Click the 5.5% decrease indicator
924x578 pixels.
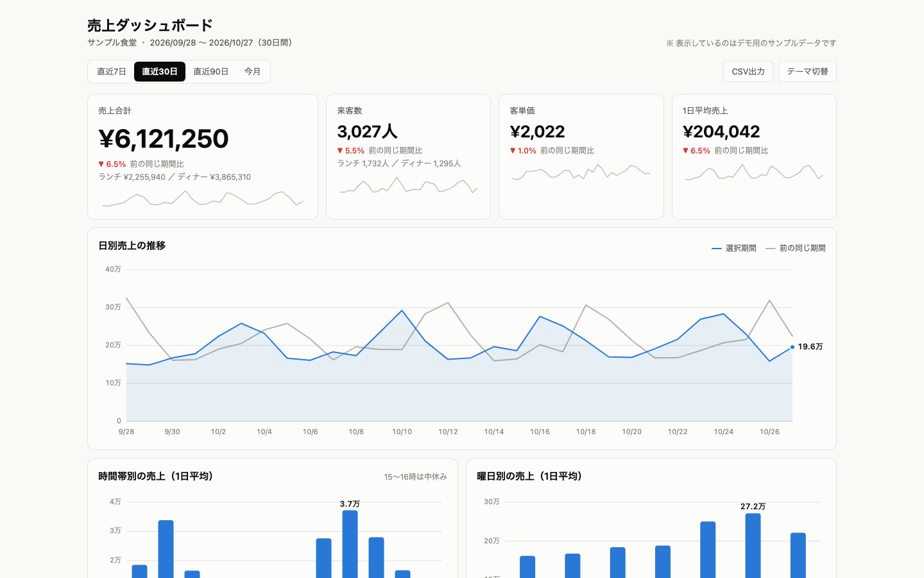pos(351,150)
